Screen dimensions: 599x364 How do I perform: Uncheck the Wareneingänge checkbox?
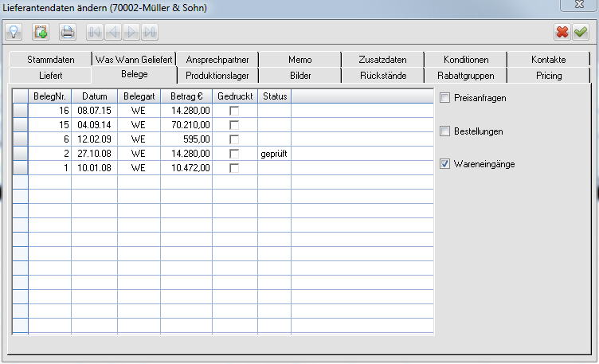pyautogui.click(x=445, y=164)
